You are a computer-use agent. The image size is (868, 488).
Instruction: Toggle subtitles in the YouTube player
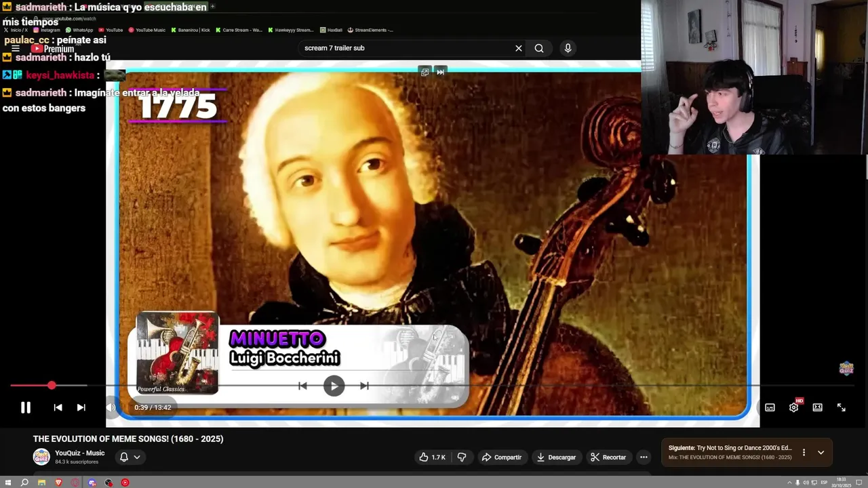point(770,407)
